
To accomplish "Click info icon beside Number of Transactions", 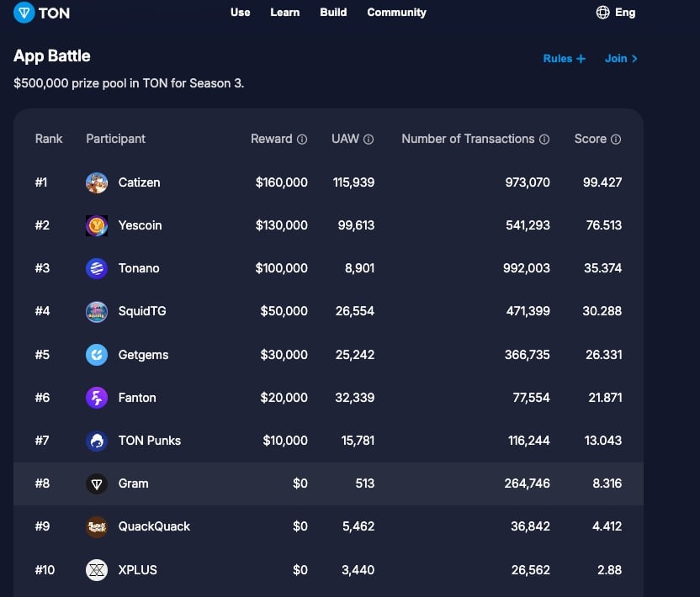I will click(544, 140).
